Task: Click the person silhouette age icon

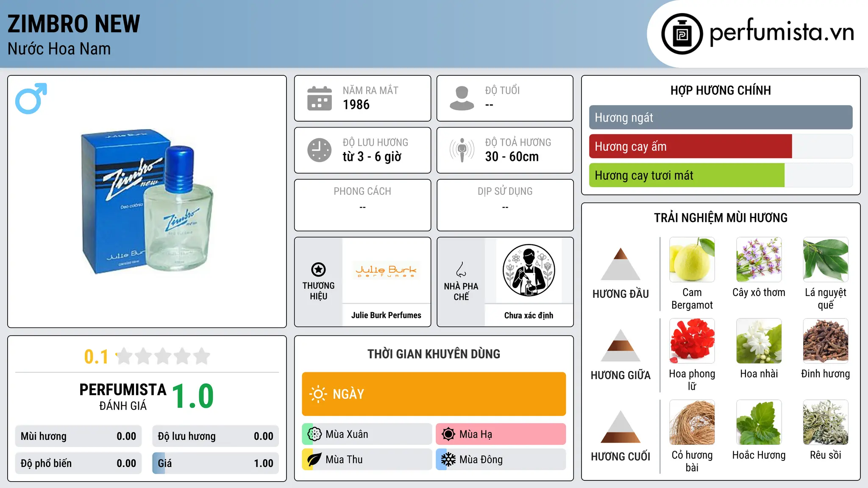Action: pos(462,98)
